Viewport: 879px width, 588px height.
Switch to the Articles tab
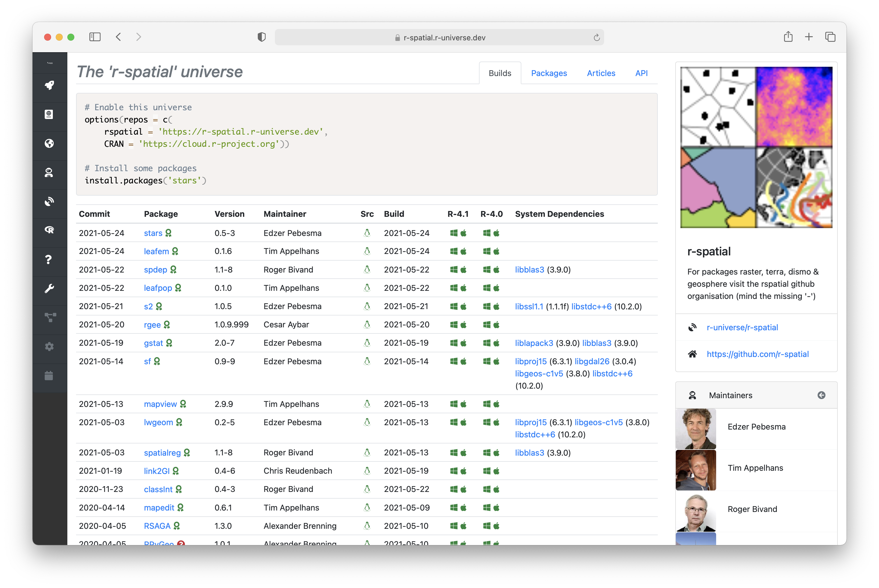pyautogui.click(x=601, y=73)
